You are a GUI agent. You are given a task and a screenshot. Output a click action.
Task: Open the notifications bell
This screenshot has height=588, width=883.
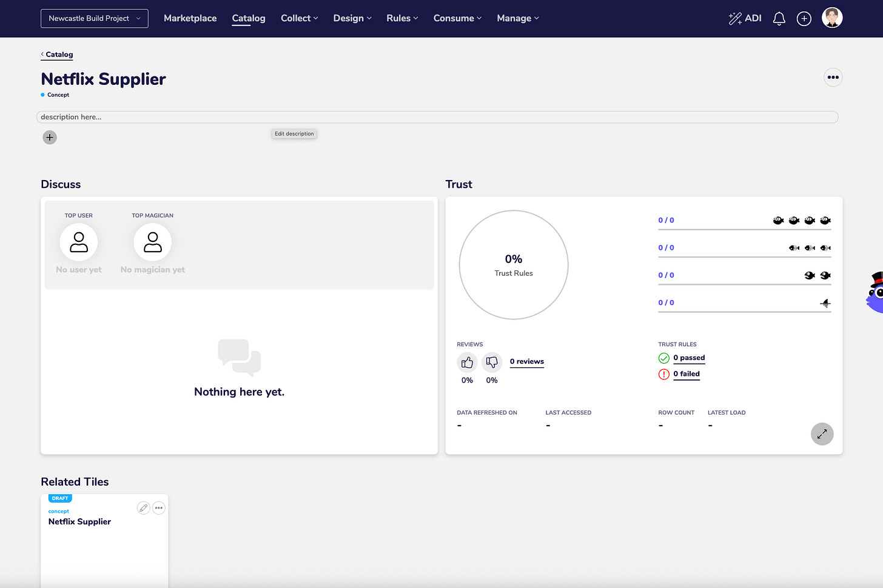779,19
